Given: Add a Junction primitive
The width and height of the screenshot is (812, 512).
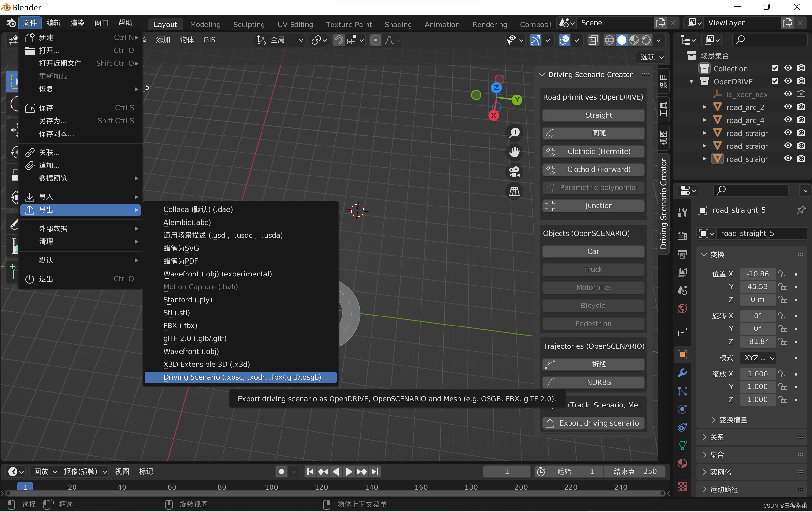Looking at the screenshot, I should (x=593, y=206).
